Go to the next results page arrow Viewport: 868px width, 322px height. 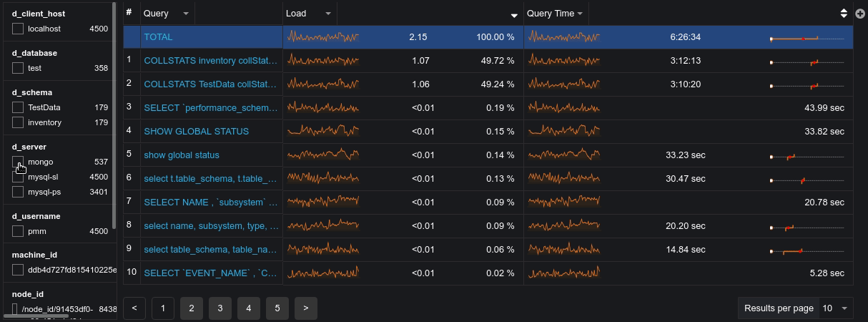click(305, 308)
